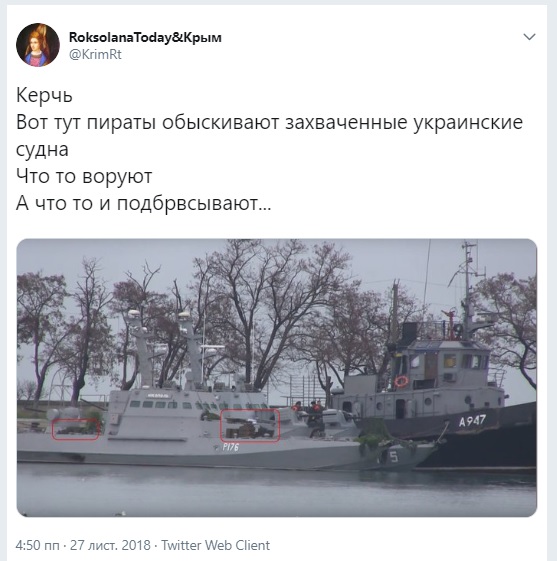
Task: Click the date 27 лист. 2018
Action: (x=110, y=545)
